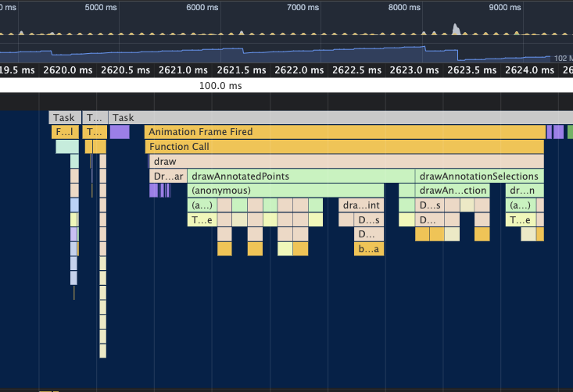Image resolution: width=573 pixels, height=392 pixels.
Task: Click the 2622.5 ms ruler label
Action: pos(356,70)
